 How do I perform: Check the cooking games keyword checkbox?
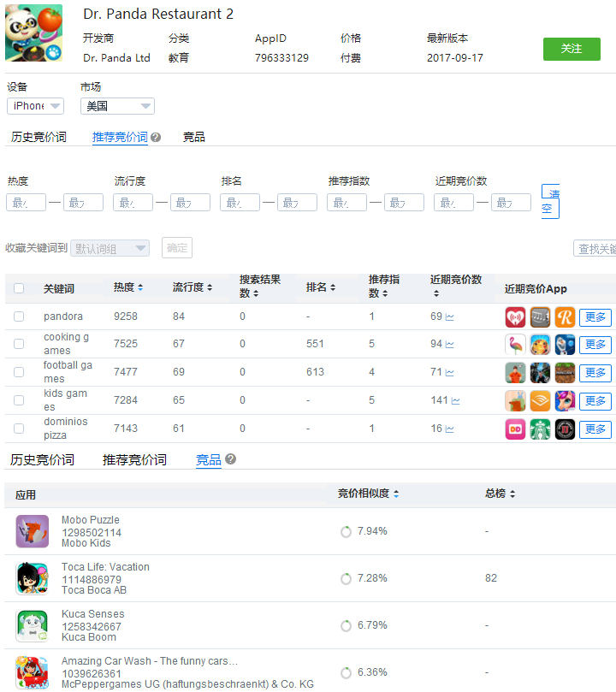[x=19, y=344]
